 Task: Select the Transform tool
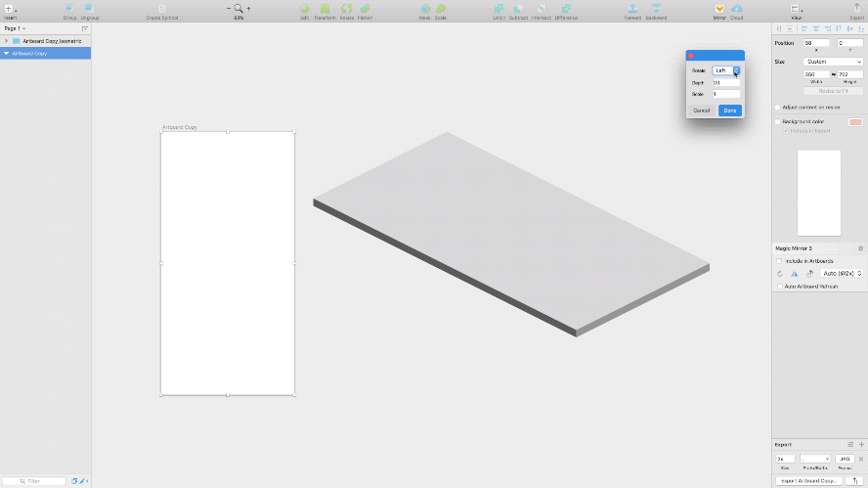(325, 9)
